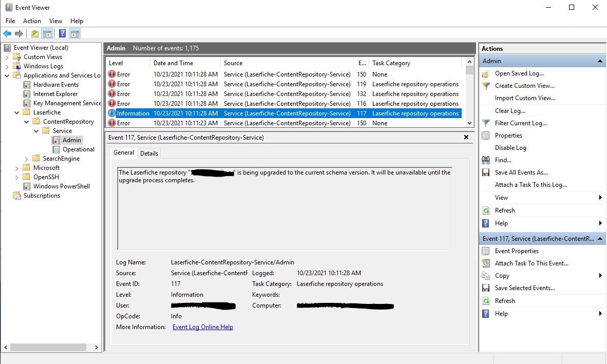607x364 pixels.
Task: Expand the SearchEngine tree node
Action: [27, 159]
